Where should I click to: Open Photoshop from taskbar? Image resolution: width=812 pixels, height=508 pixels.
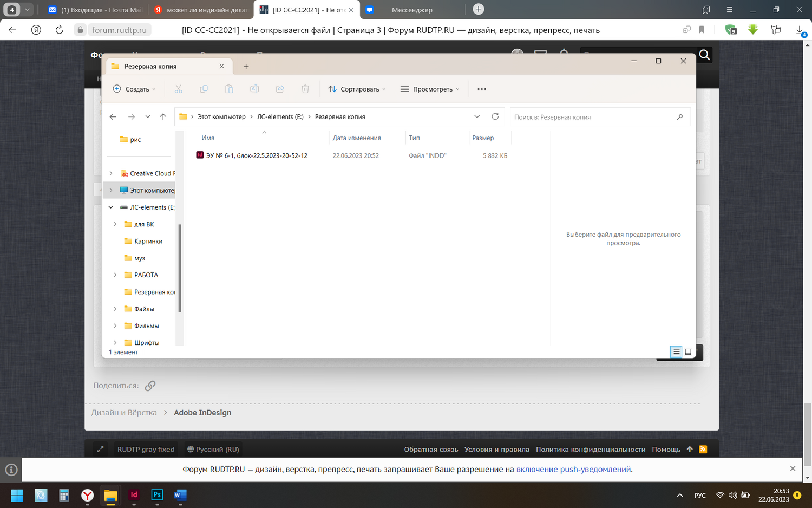pos(157,495)
